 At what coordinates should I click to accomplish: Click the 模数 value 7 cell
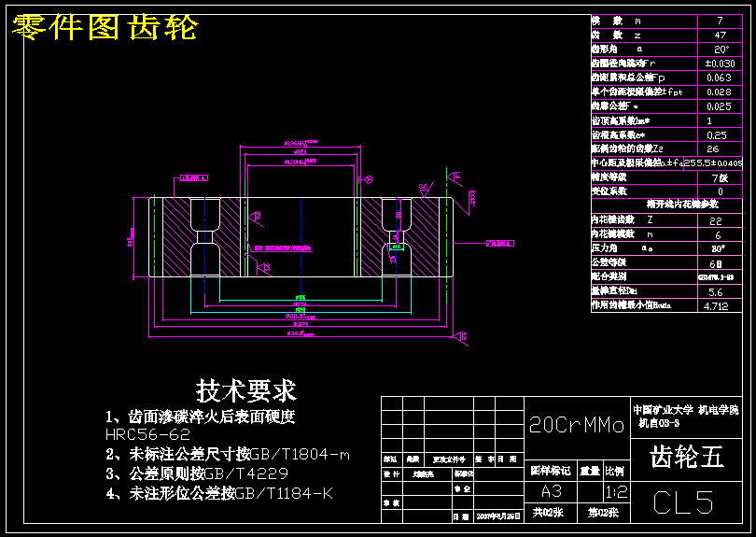tap(720, 21)
